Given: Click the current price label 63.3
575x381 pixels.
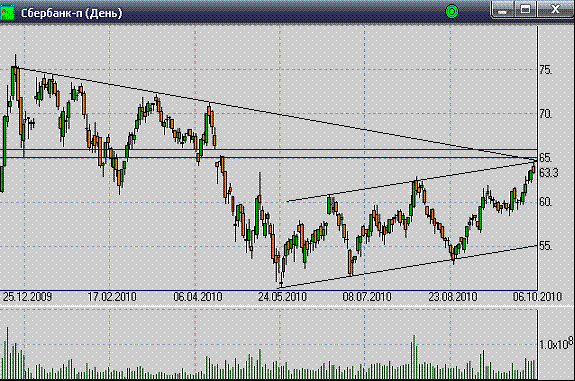Looking at the screenshot, I should (x=549, y=172).
